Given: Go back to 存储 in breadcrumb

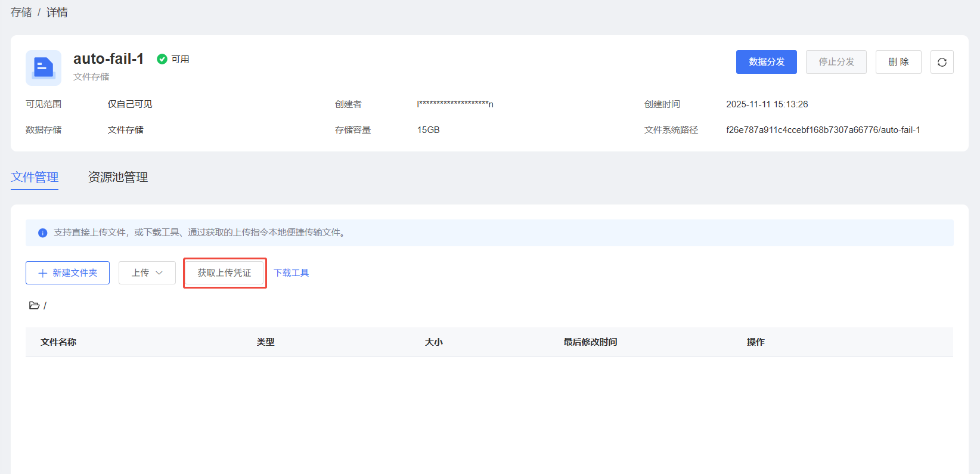Looking at the screenshot, I should pos(21,13).
